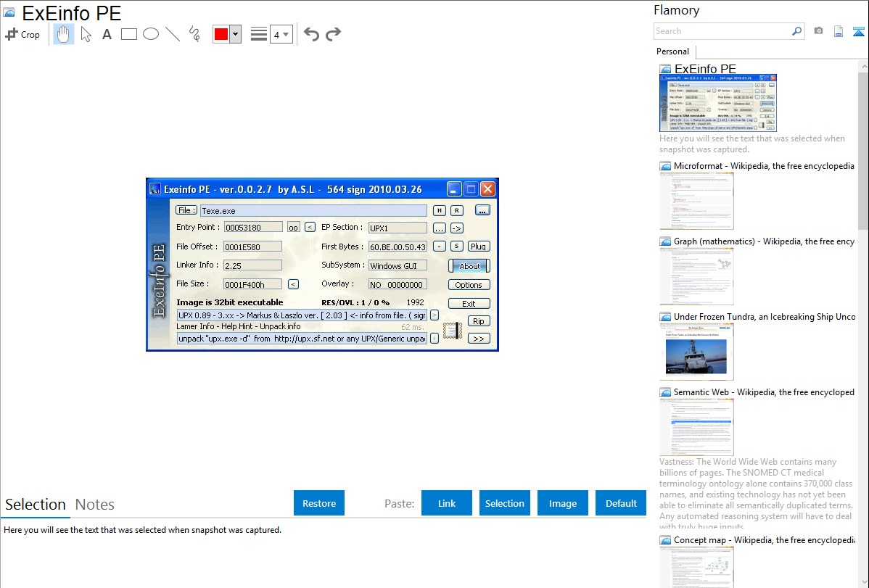869x588 pixels.
Task: Select the Crop tool
Action: (22, 34)
